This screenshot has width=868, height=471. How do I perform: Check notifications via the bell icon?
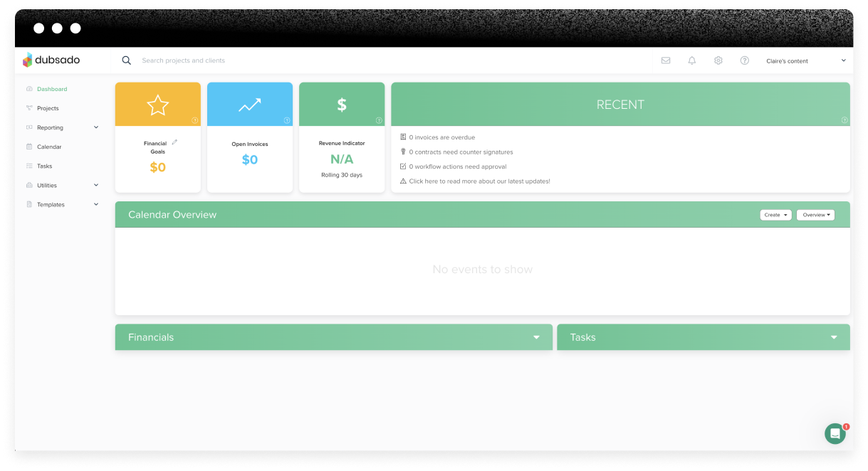click(691, 60)
